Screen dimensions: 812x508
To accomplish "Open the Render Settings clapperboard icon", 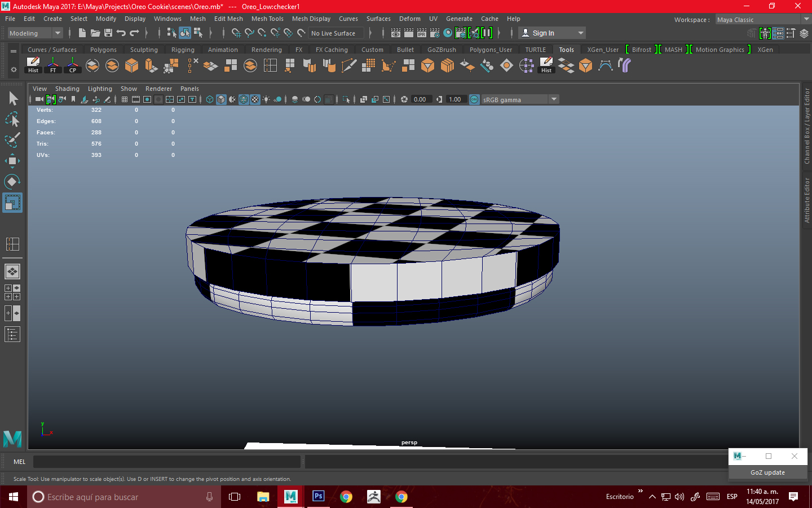I will coord(434,33).
